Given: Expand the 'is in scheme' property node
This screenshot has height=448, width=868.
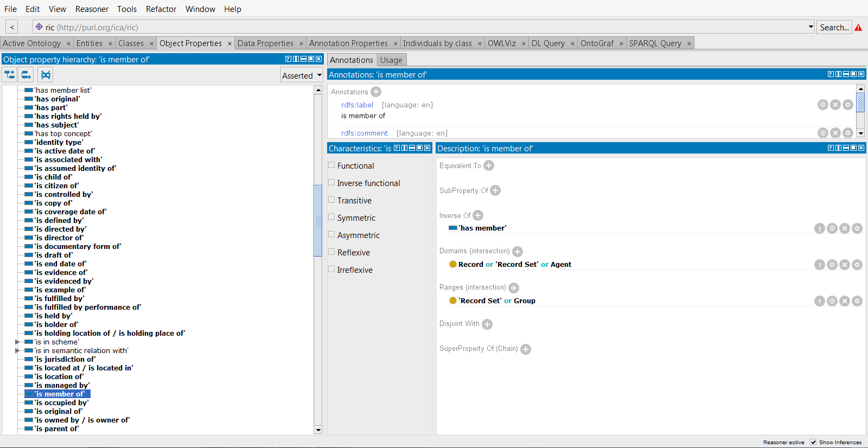Looking at the screenshot, I should [18, 342].
